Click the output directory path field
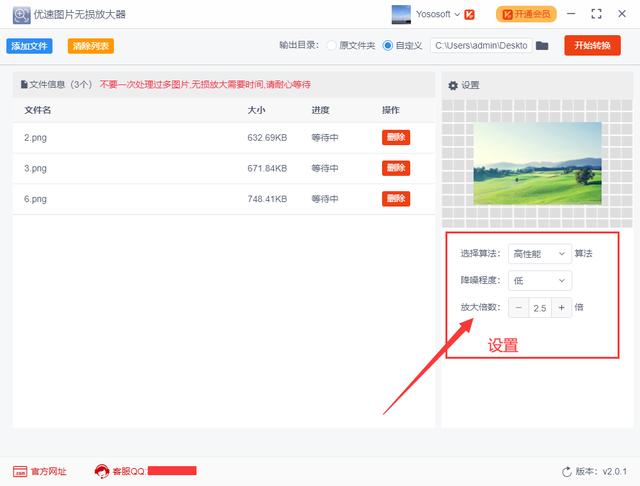This screenshot has width=640, height=486. pos(481,45)
